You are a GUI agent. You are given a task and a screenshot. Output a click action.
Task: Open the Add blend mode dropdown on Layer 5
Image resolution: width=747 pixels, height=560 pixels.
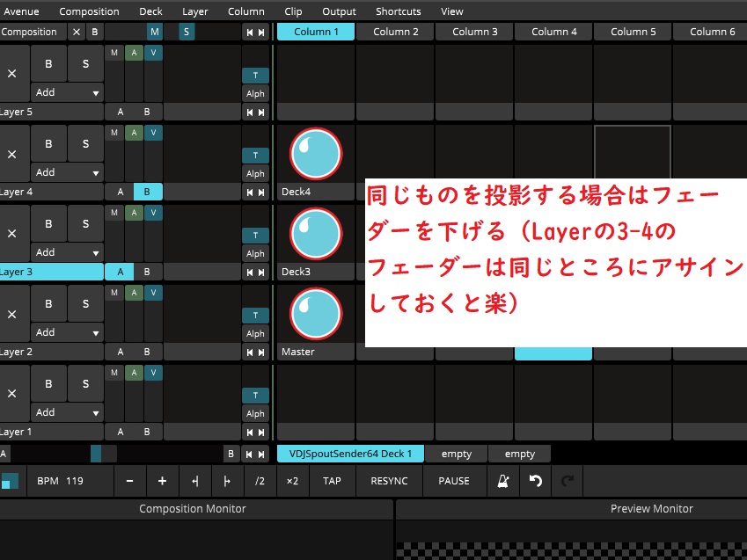[67, 92]
